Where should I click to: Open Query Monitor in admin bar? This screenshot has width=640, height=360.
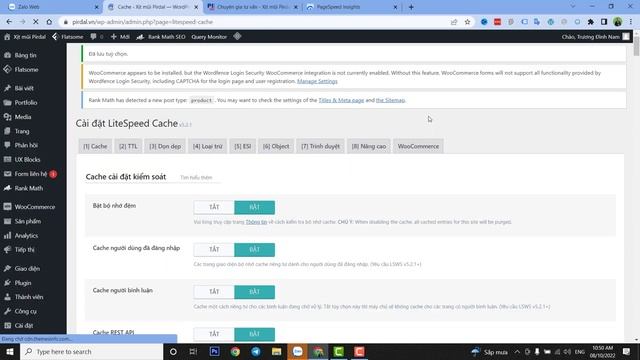pyautogui.click(x=209, y=37)
